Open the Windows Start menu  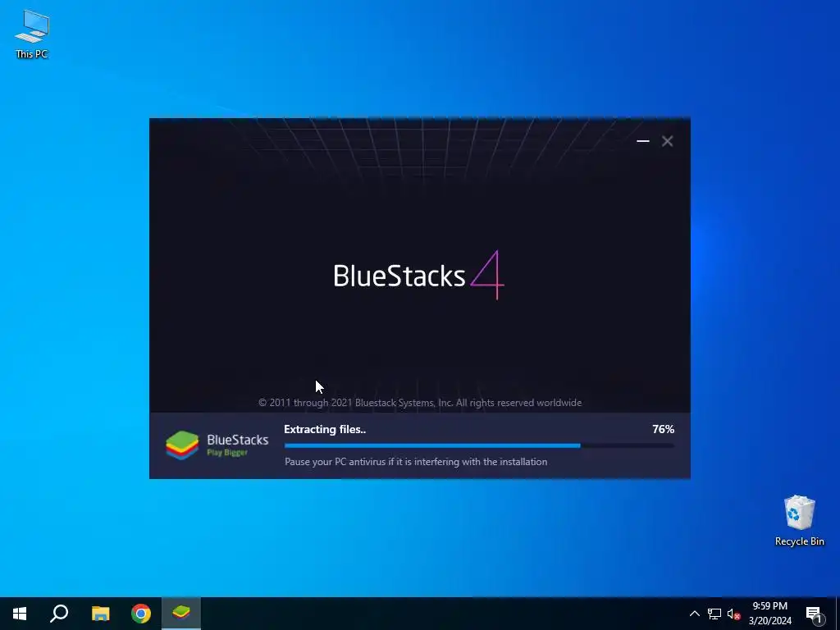[20, 614]
